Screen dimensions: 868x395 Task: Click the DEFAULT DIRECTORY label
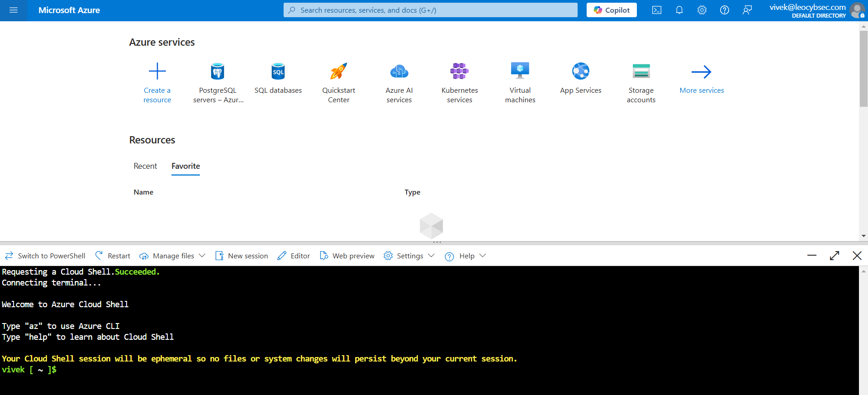tap(819, 16)
